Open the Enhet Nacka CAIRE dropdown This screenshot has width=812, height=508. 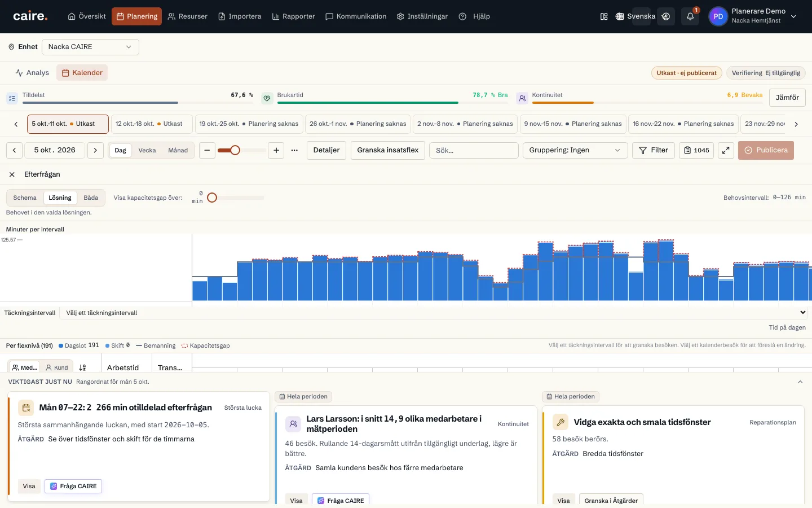click(90, 47)
